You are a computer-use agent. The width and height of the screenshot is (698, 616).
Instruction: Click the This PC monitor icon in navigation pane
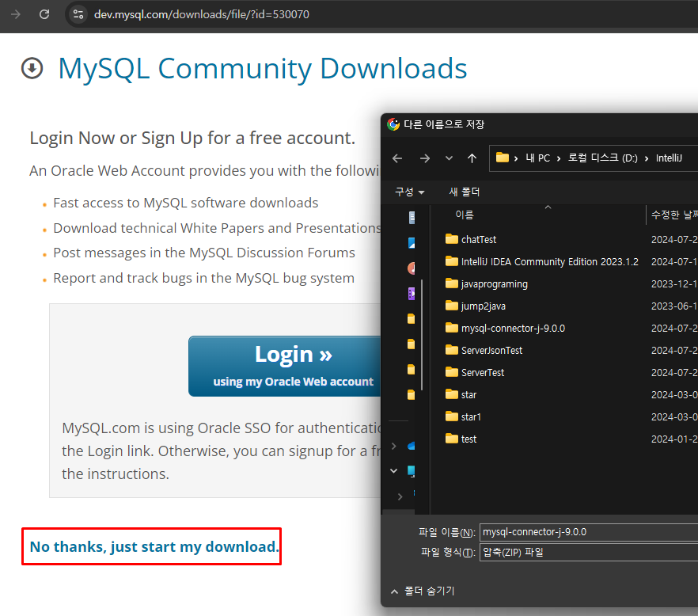pyautogui.click(x=412, y=471)
